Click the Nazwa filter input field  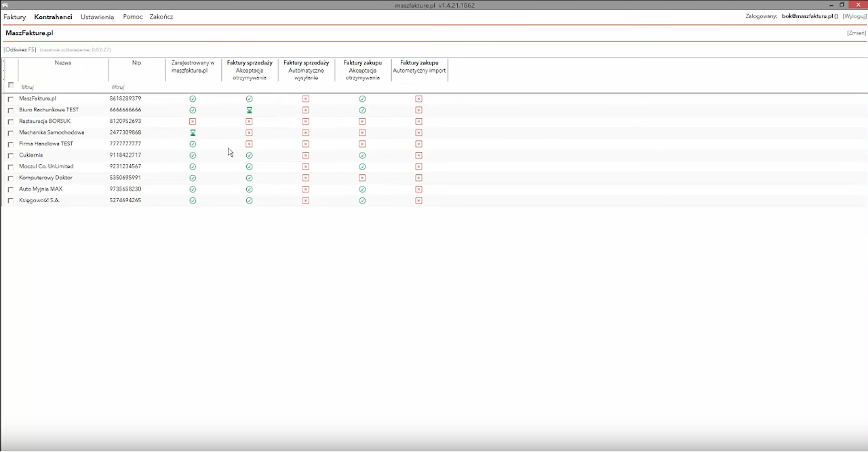point(63,87)
